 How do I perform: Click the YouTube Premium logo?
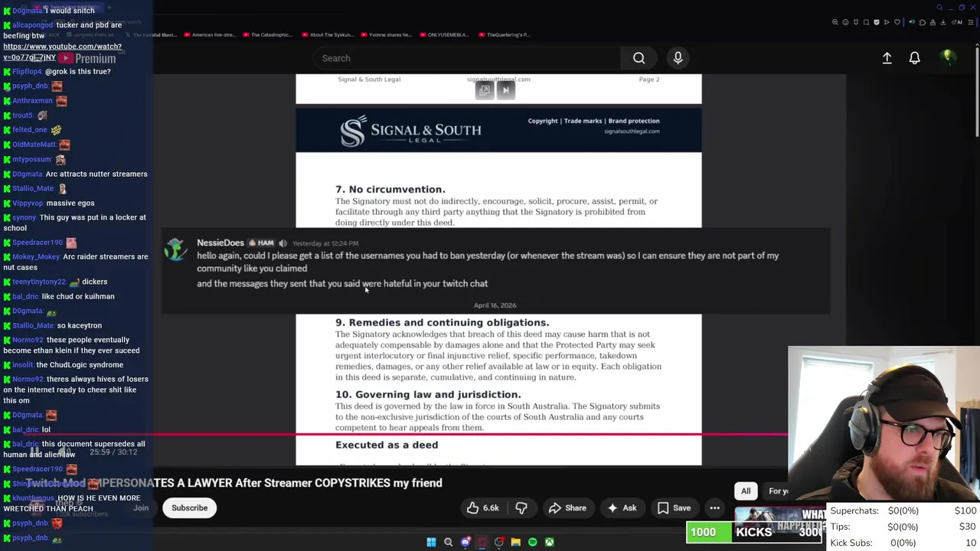(88, 58)
